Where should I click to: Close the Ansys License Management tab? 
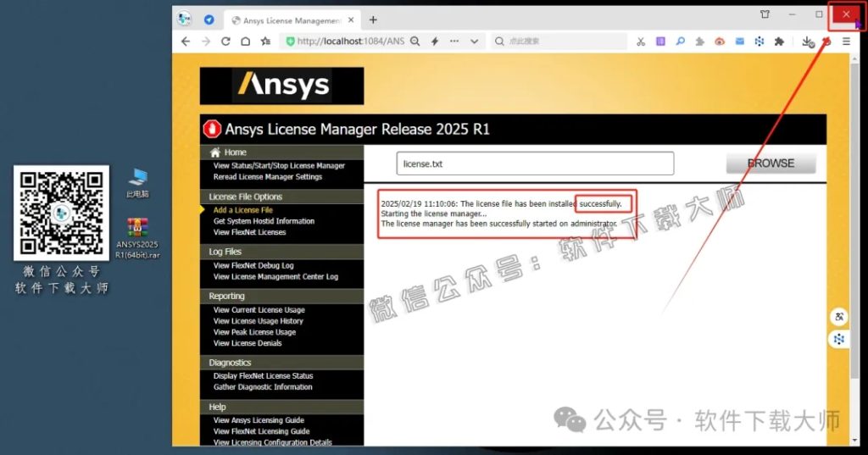click(x=351, y=20)
